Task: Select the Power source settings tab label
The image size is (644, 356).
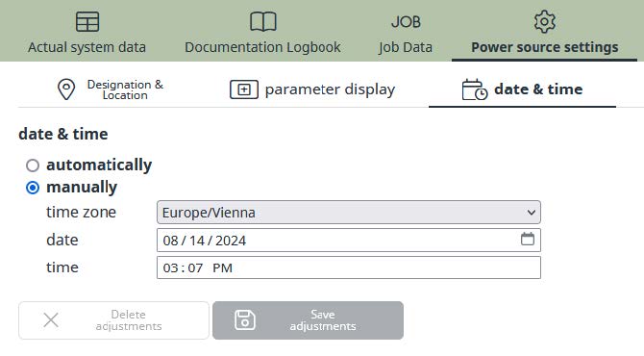Action: [x=545, y=47]
